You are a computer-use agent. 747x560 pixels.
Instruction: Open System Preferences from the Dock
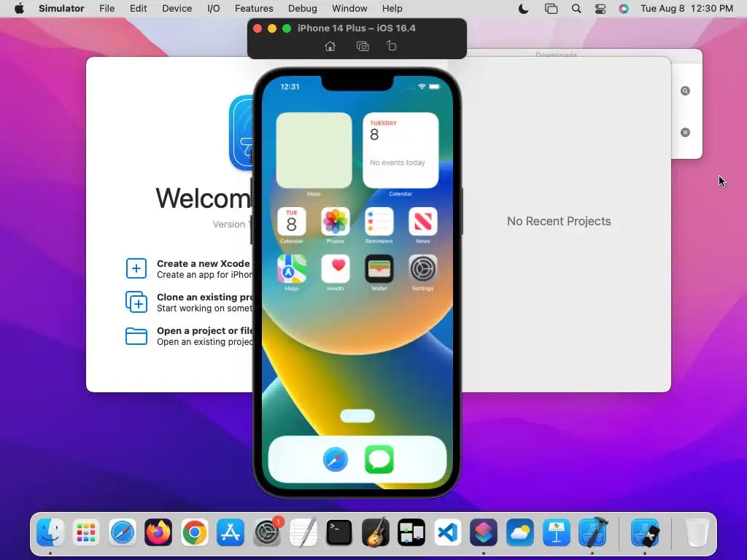(267, 532)
